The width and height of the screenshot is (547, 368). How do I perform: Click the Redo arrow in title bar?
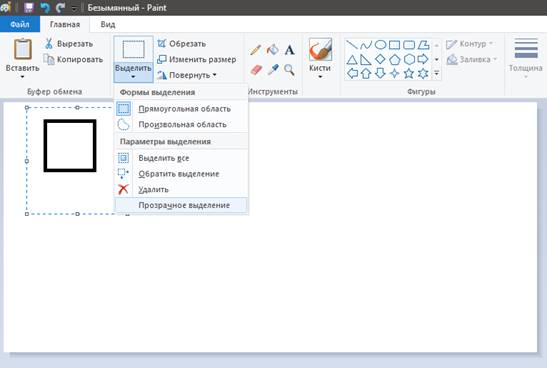(x=61, y=7)
